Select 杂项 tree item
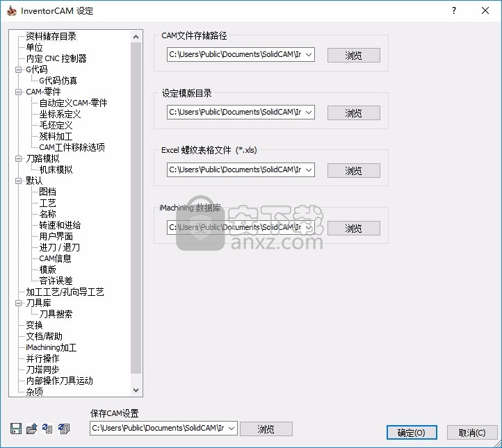 coord(34,392)
